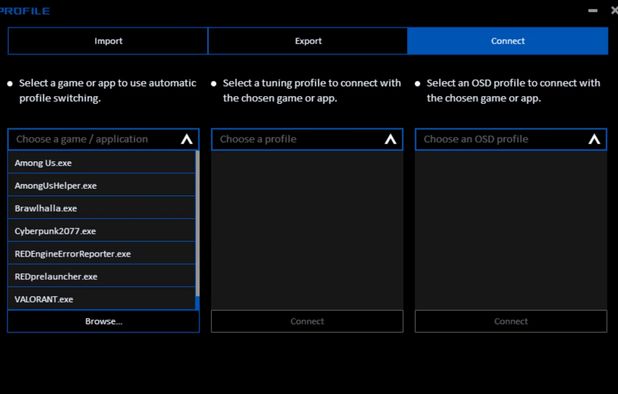Viewport: 618px width, 394px height.
Task: Minimize the Profile window
Action: click(593, 11)
